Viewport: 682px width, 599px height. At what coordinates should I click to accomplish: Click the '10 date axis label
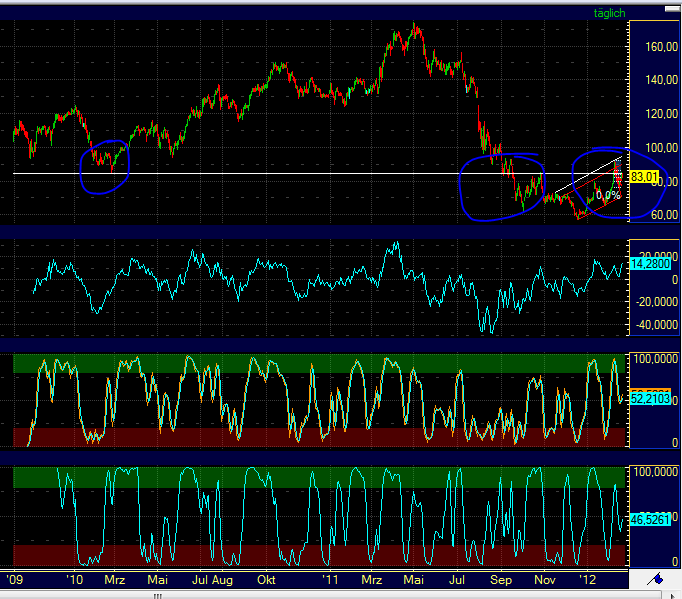pyautogui.click(x=74, y=580)
